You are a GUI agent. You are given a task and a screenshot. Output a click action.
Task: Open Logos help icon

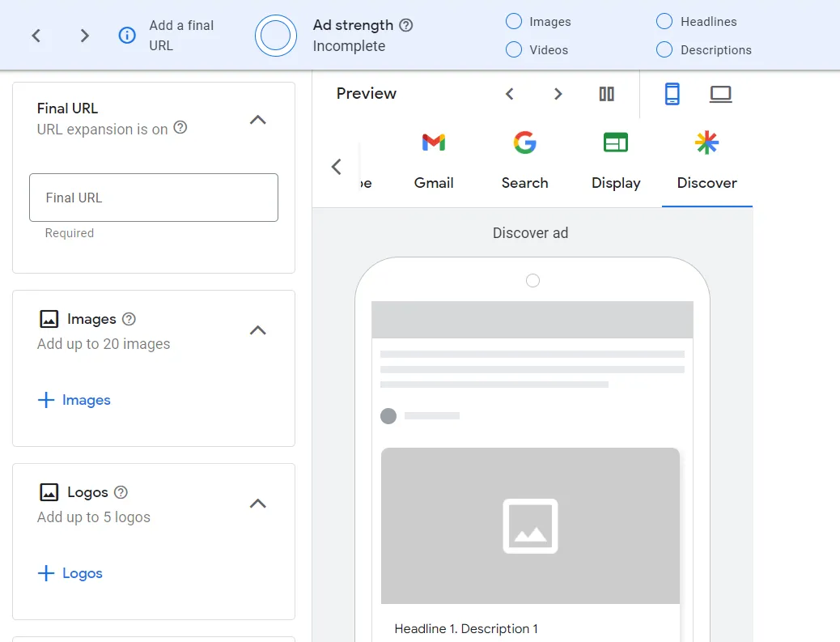pyautogui.click(x=121, y=492)
